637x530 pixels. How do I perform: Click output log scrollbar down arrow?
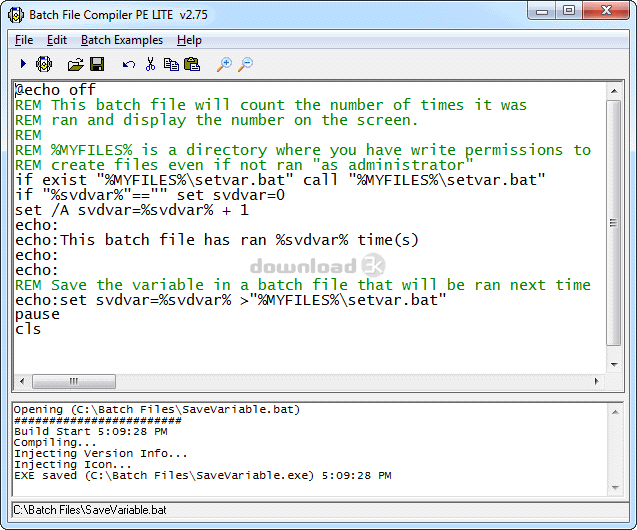click(x=615, y=488)
